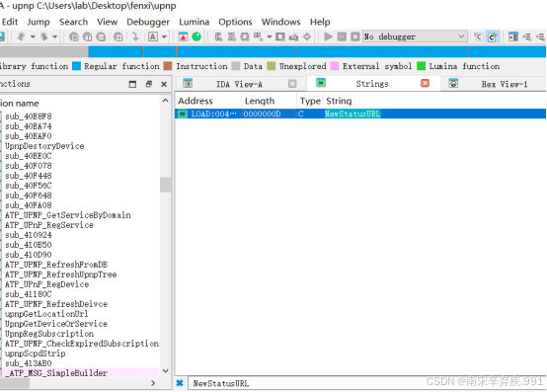Sort strings by Address column
Screen dimensions: 547x392
(x=208, y=101)
